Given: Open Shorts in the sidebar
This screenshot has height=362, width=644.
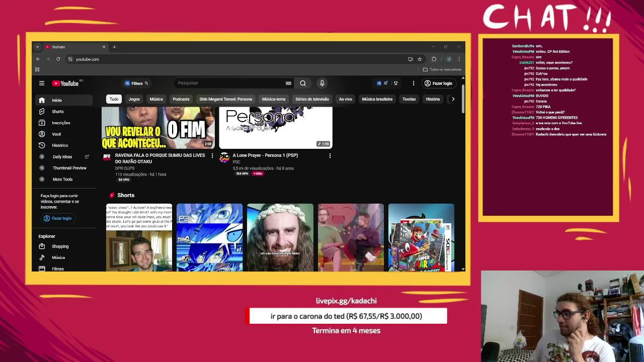Looking at the screenshot, I should tap(64, 112).
